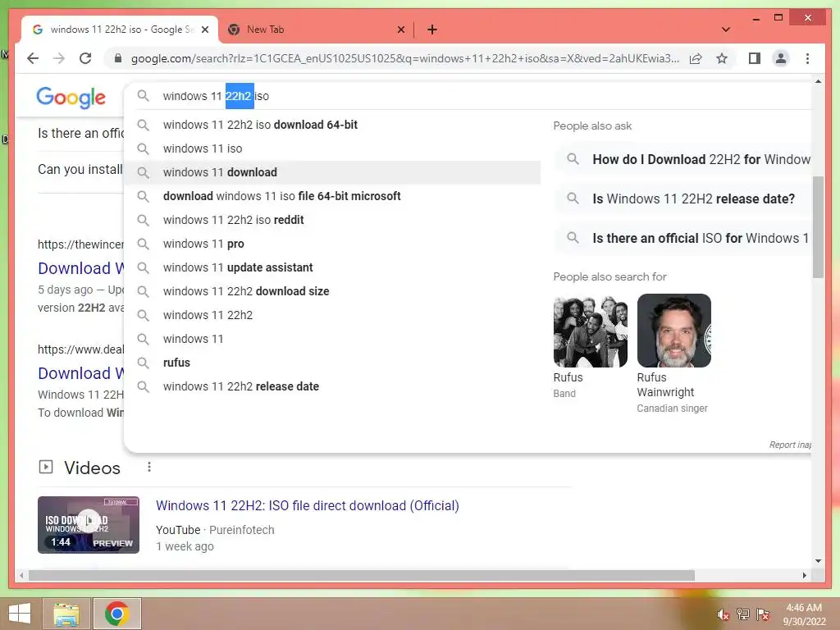Pick 'download windows 11 iso file 64-bit microsoft'
The image size is (840, 630).
point(332,196)
